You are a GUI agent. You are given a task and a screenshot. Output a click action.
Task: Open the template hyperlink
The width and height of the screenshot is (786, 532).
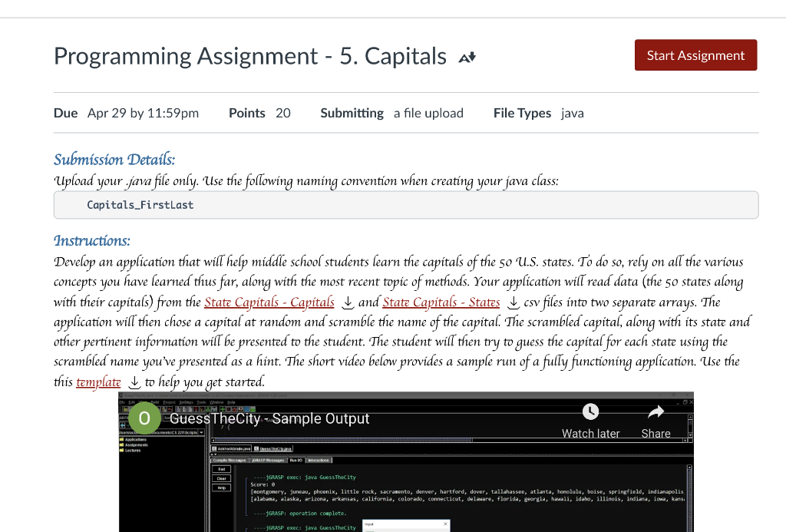click(x=98, y=381)
